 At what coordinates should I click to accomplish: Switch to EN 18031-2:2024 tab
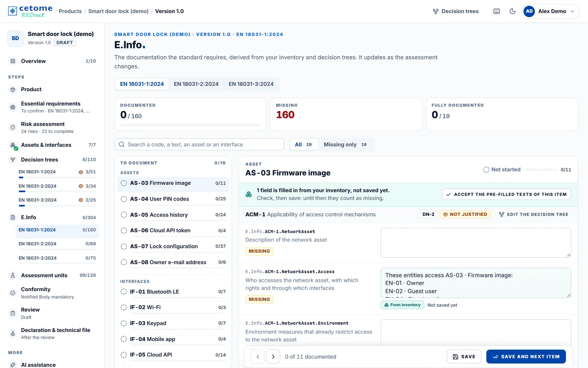click(x=196, y=84)
